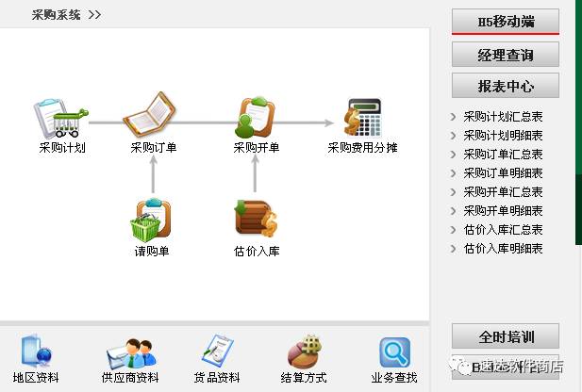Open the 结算方式 pie chart icon
582x392 pixels.
pyautogui.click(x=304, y=351)
